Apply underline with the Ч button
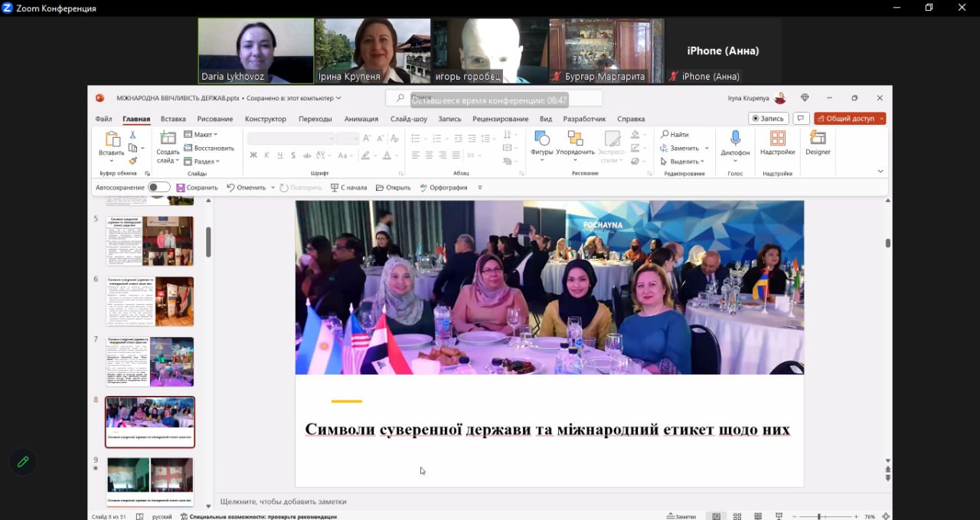Screen dimensions: 980x520 (280, 155)
